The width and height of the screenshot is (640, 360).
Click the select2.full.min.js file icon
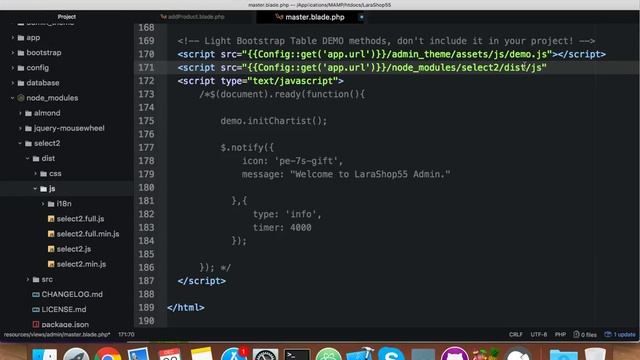(x=51, y=234)
